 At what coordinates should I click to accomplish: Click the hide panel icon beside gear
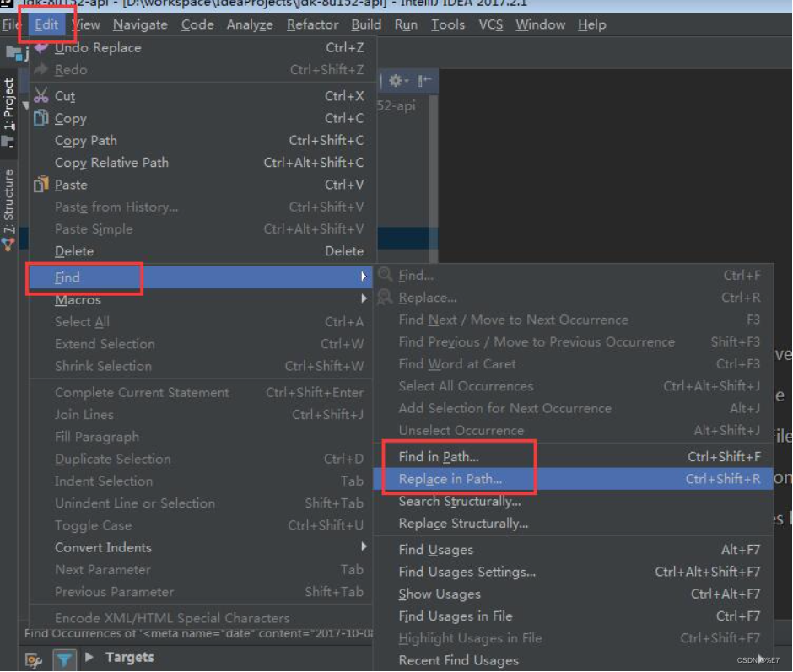[x=424, y=81]
